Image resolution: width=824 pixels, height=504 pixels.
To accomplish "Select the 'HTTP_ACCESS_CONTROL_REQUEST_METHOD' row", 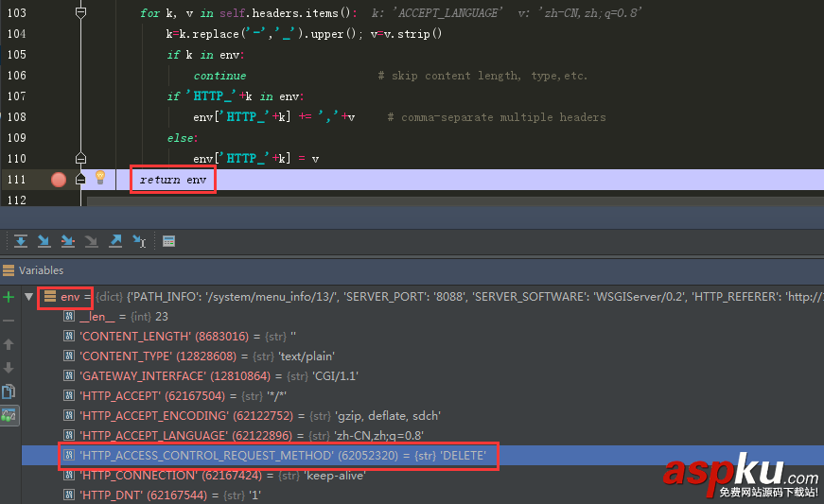I will [x=423, y=455].
